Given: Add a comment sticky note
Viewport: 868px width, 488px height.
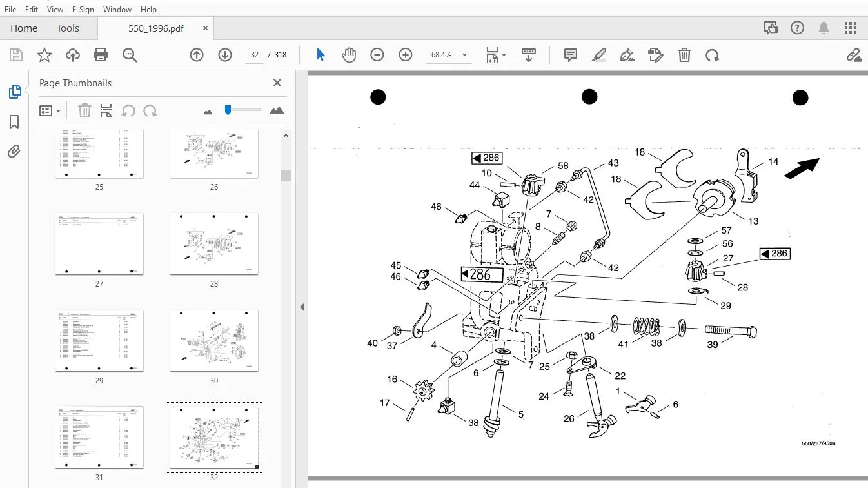Looking at the screenshot, I should (571, 56).
